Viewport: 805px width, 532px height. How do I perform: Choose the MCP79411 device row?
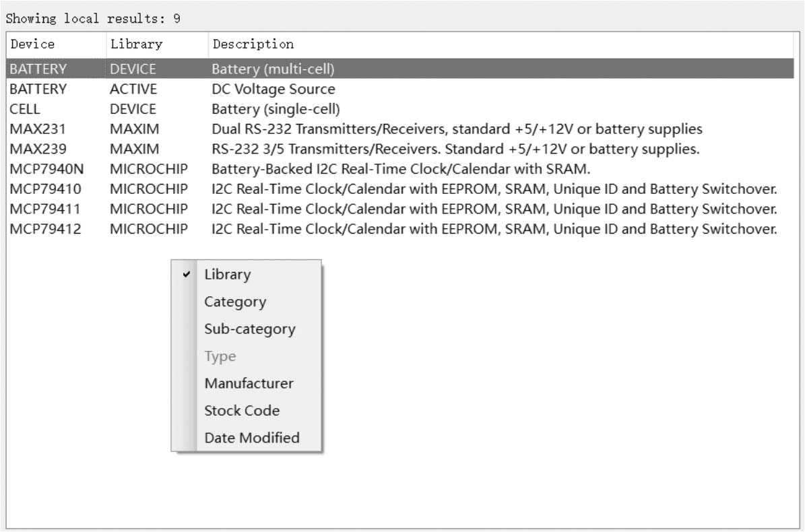tap(45, 209)
